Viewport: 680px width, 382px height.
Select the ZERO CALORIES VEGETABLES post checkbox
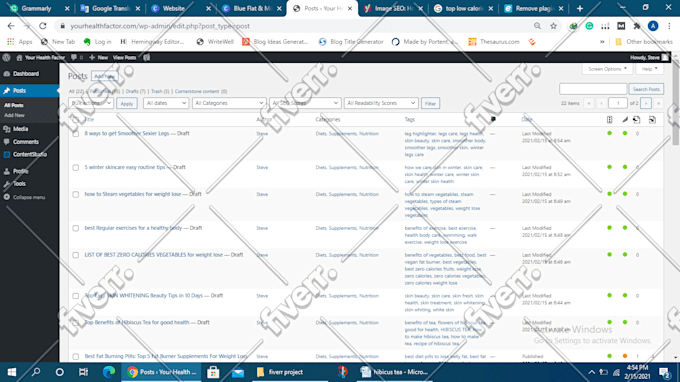76,255
